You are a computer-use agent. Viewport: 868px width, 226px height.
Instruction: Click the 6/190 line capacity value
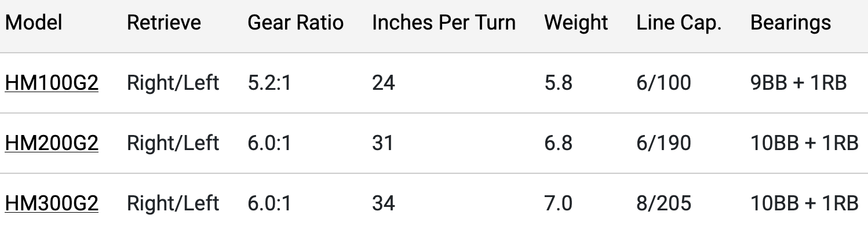point(663,143)
